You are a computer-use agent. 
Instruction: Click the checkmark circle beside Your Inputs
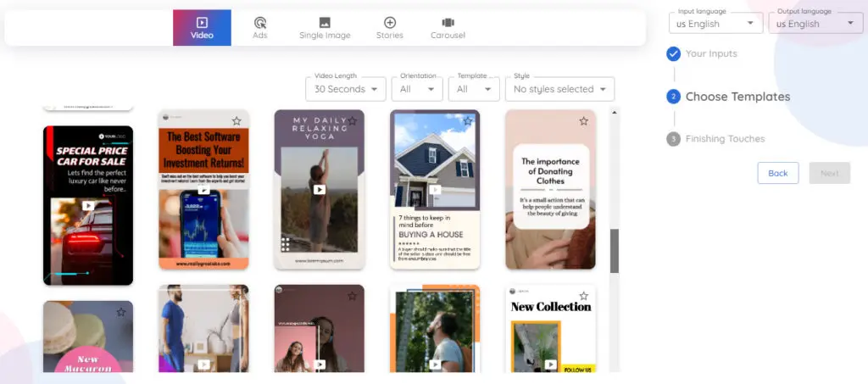click(673, 53)
